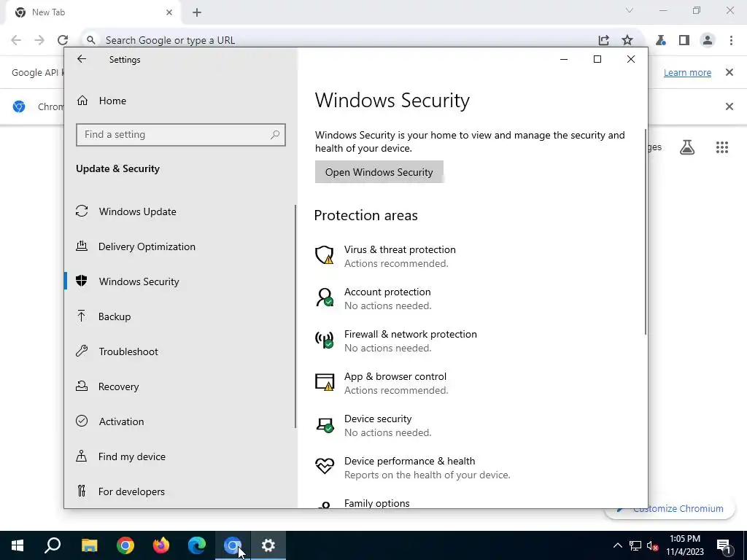Image resolution: width=747 pixels, height=560 pixels.
Task: Click the Virus & threat protection shield icon
Action: tap(325, 255)
